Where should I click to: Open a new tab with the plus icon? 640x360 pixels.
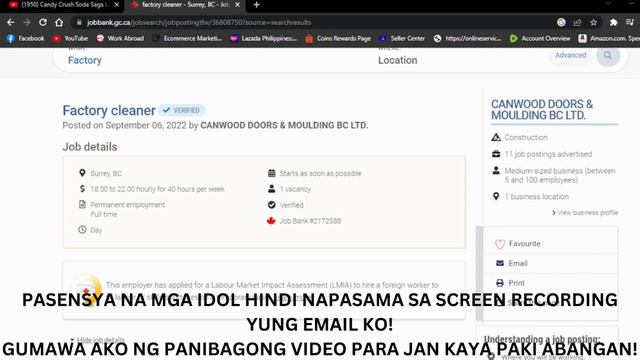256,5
